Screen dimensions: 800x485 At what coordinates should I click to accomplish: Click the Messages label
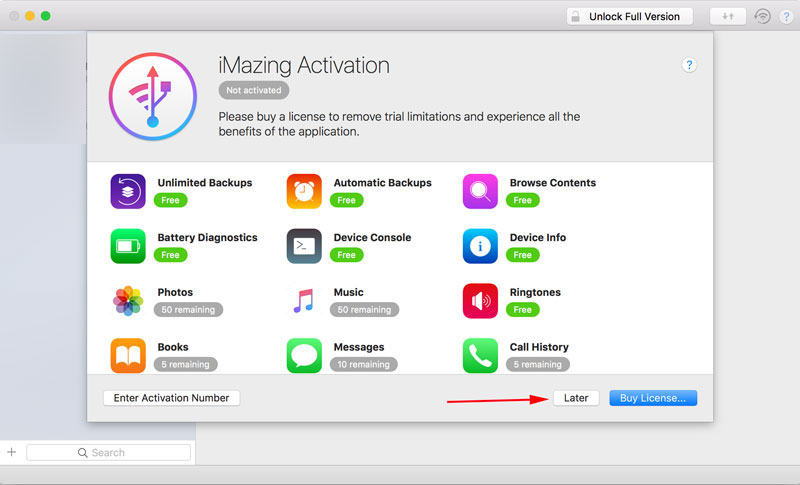359,347
